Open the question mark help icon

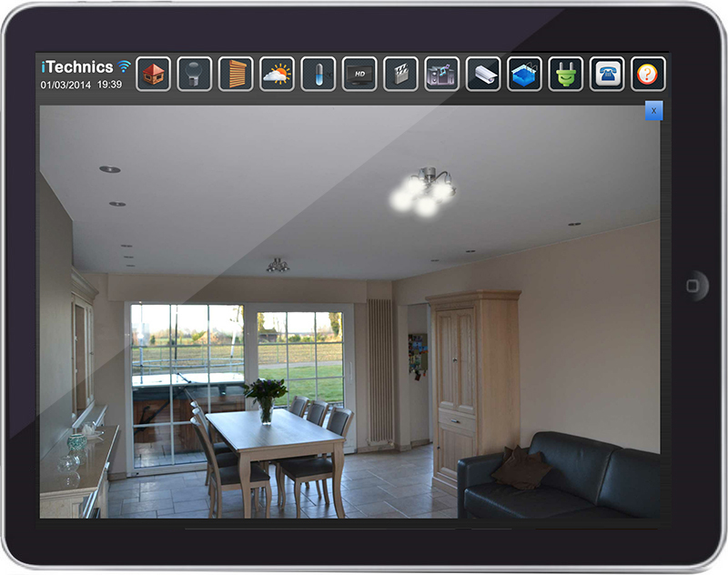[x=648, y=74]
